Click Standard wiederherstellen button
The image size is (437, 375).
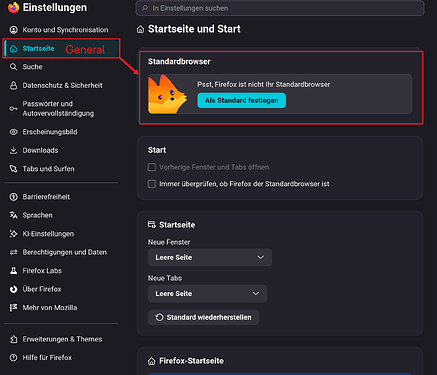203,317
